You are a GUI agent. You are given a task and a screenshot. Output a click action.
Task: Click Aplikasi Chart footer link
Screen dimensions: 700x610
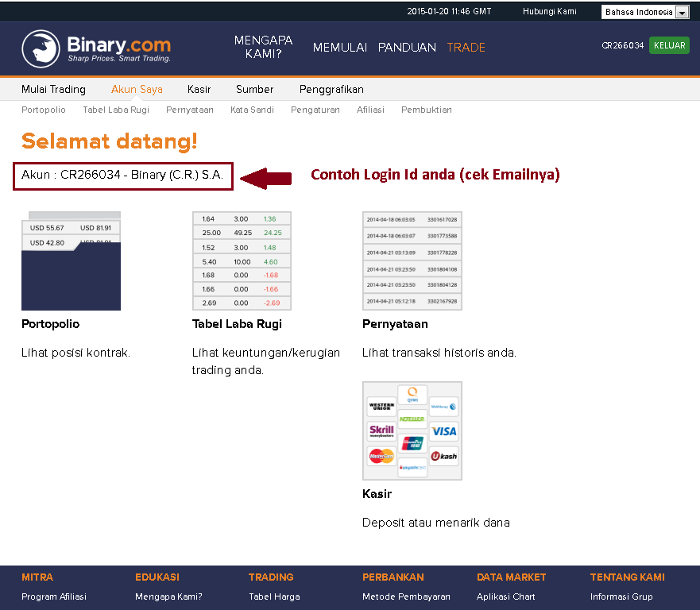coord(505,596)
